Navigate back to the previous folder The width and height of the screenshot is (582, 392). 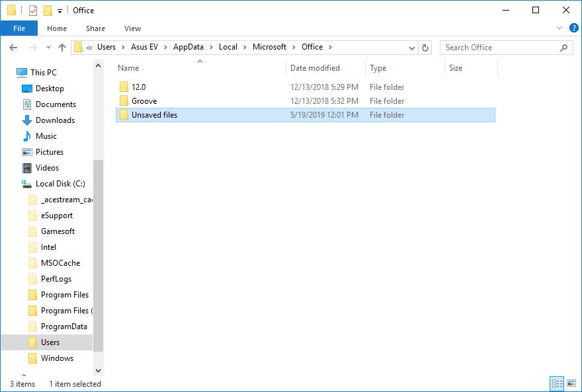click(14, 47)
